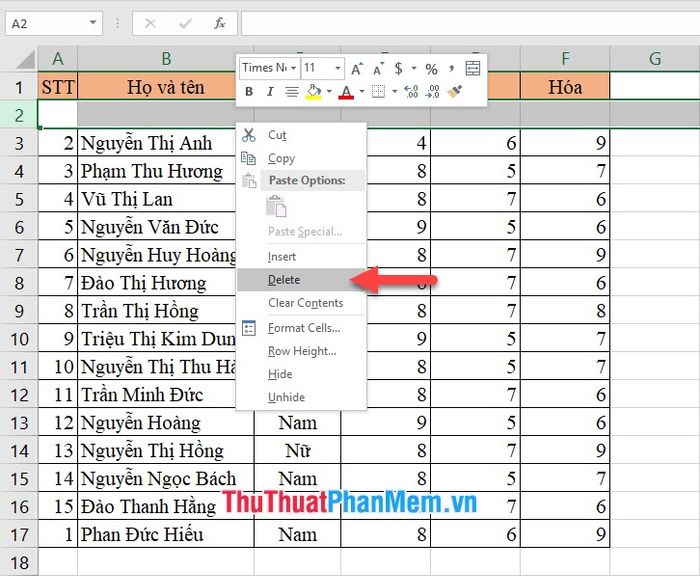Apply the yellow fill color bucket
700x576 pixels.
click(313, 92)
